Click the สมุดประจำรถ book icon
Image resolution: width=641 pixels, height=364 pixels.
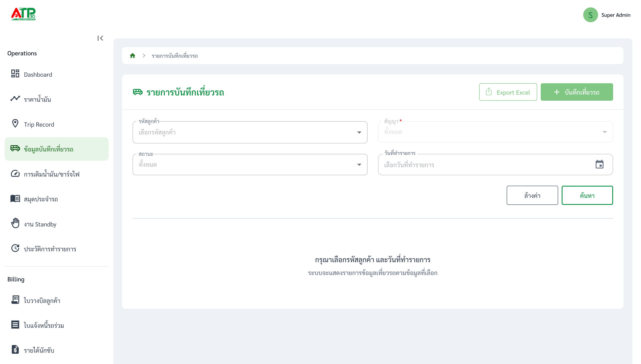click(x=15, y=198)
